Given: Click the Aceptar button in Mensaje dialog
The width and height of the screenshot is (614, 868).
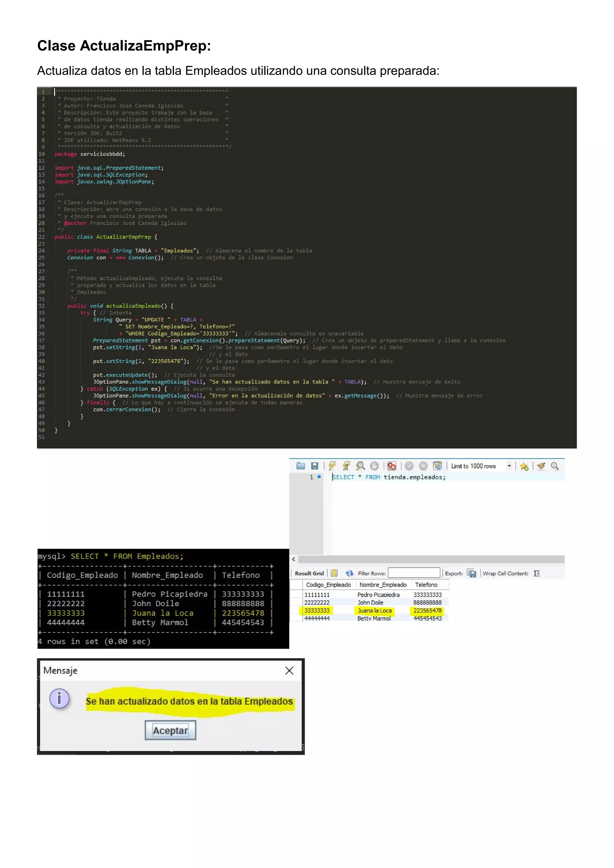Looking at the screenshot, I should tap(171, 730).
